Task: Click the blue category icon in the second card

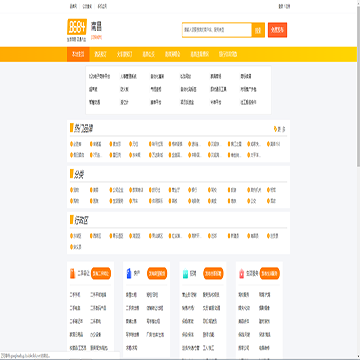Action: point(129,273)
